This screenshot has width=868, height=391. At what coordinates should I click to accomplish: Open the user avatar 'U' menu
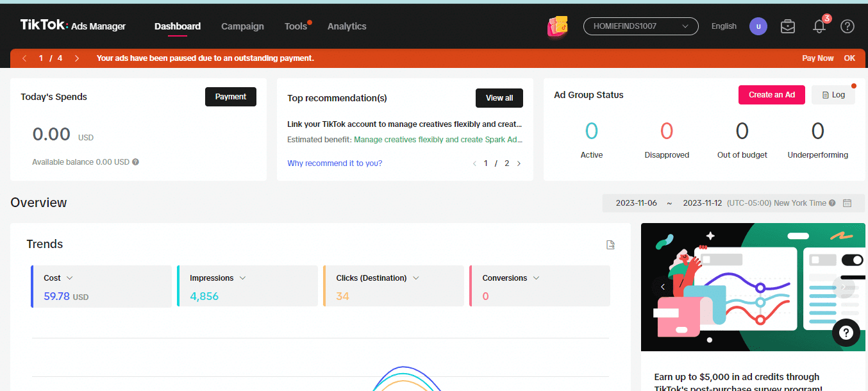[x=758, y=26]
